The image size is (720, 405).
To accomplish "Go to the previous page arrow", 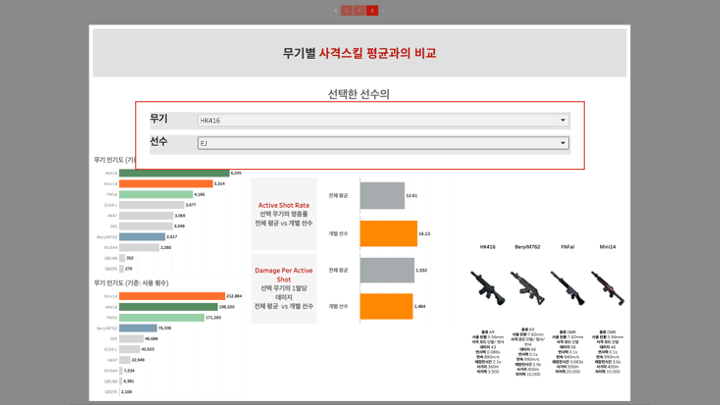I will [x=336, y=10].
